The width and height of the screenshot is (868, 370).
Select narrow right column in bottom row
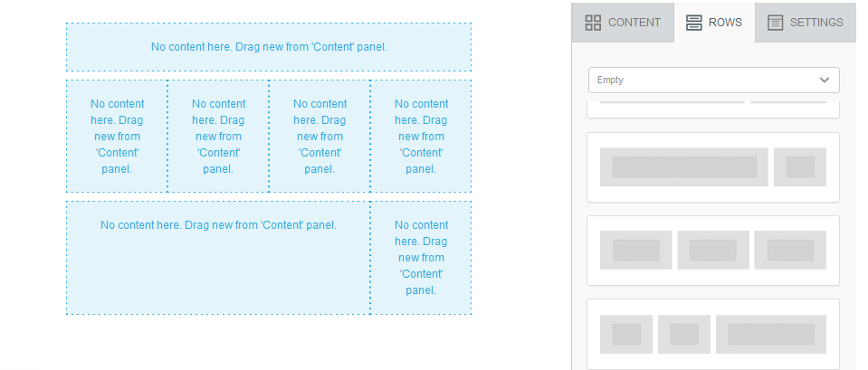point(421,258)
